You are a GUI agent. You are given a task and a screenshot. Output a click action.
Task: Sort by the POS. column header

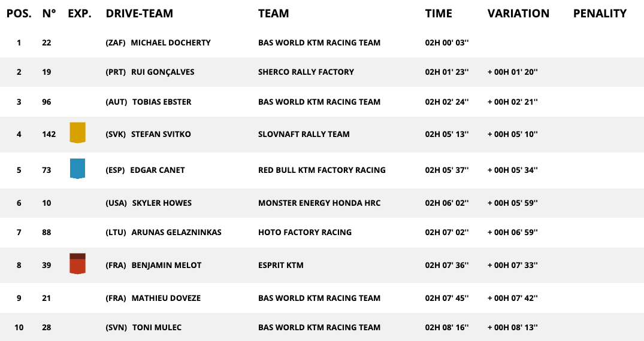point(19,13)
